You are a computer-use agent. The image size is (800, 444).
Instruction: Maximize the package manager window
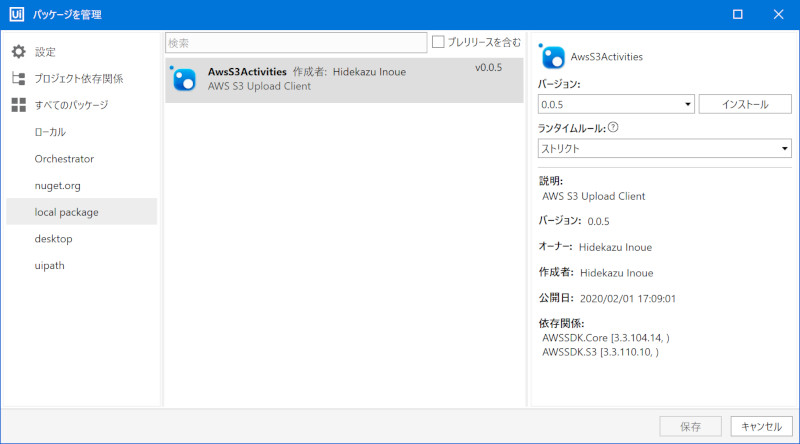(x=737, y=15)
